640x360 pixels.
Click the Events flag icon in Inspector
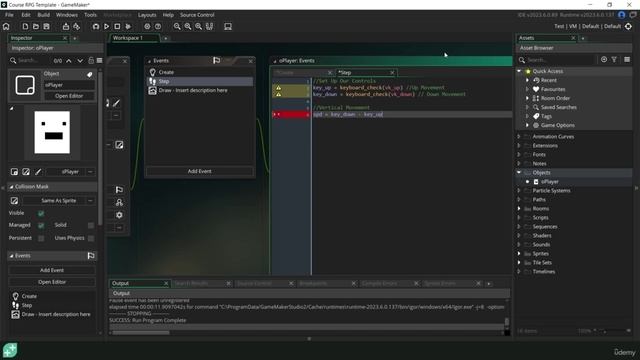tap(91, 256)
